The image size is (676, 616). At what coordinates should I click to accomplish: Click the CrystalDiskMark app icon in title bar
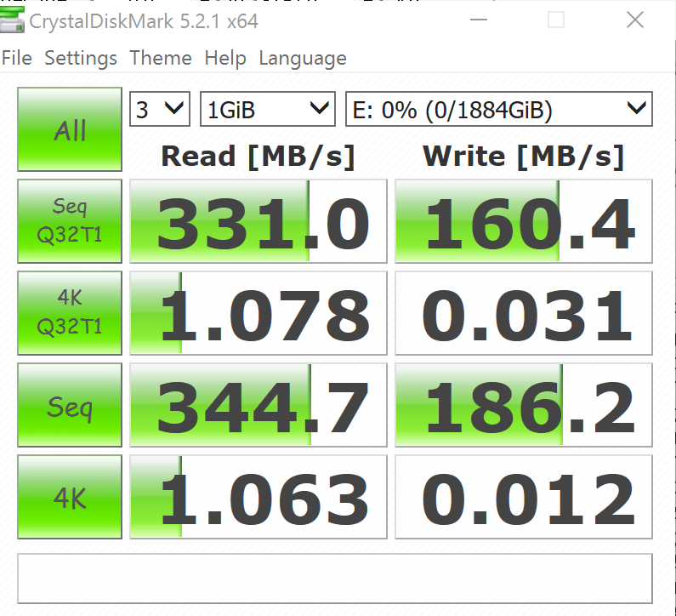pyautogui.click(x=12, y=20)
